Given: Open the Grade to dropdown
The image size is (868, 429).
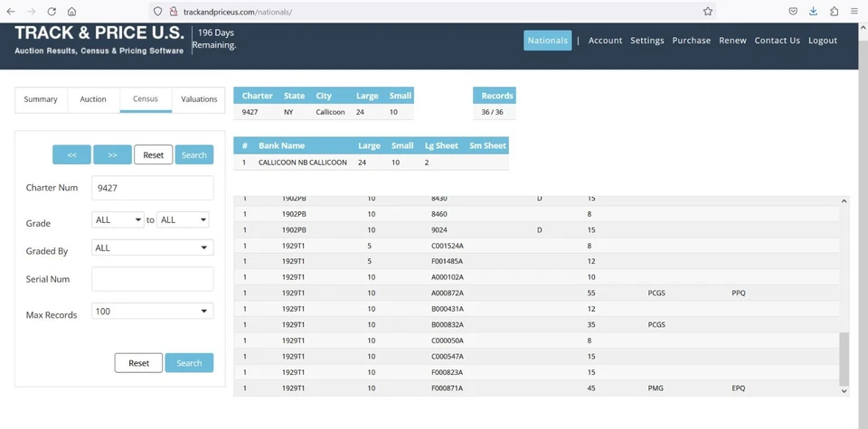Looking at the screenshot, I should [x=184, y=219].
